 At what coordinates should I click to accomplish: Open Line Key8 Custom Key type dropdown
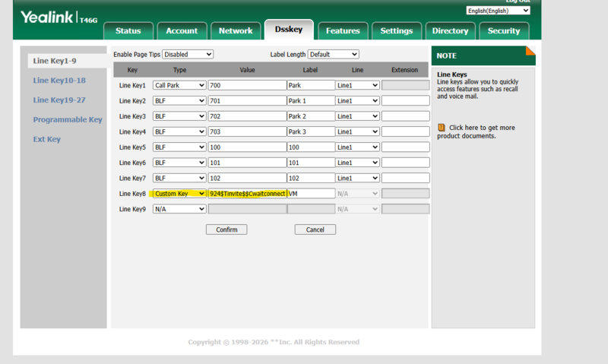tap(179, 194)
